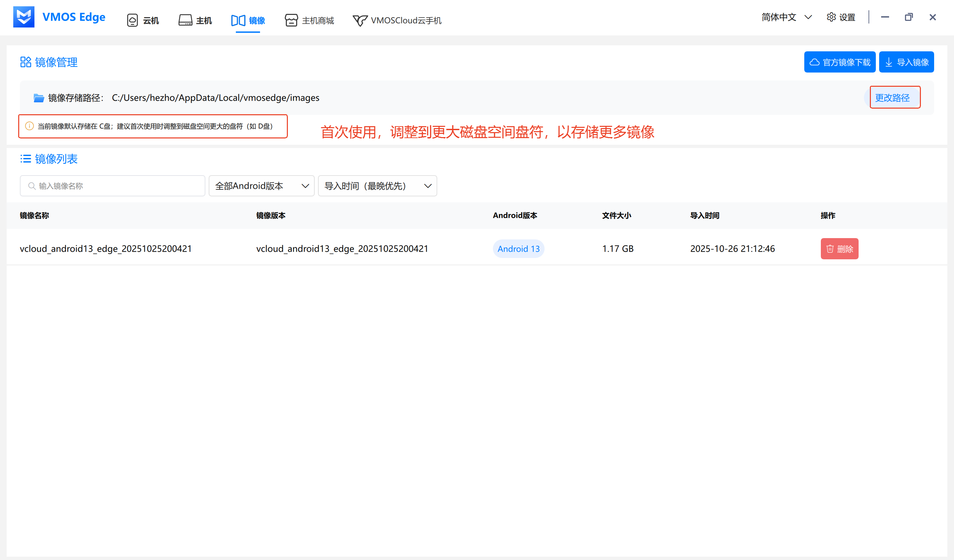Select the 镜像 image tab
This screenshot has height=560, width=954.
pyautogui.click(x=248, y=21)
